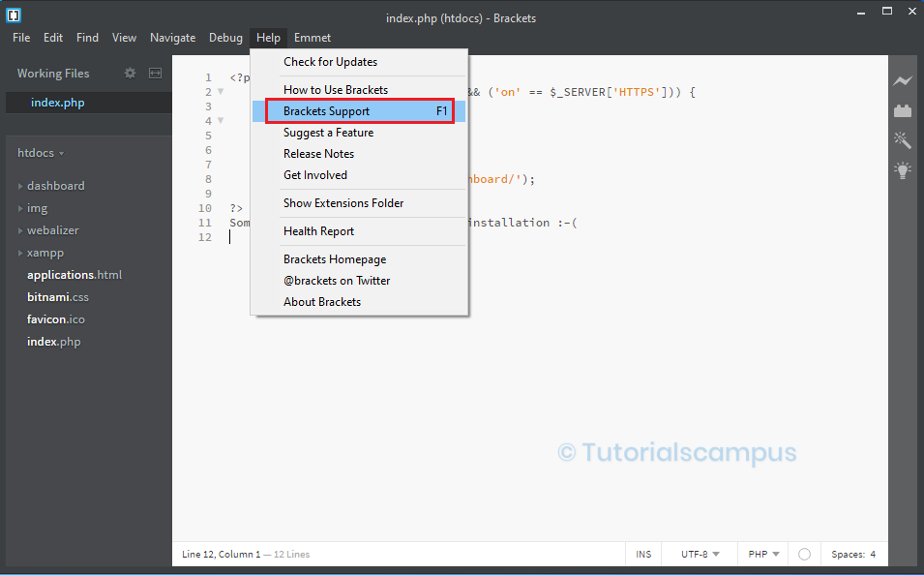The height and width of the screenshot is (575, 924).
Task: Select Show Extensions Folder
Action: 359,203
